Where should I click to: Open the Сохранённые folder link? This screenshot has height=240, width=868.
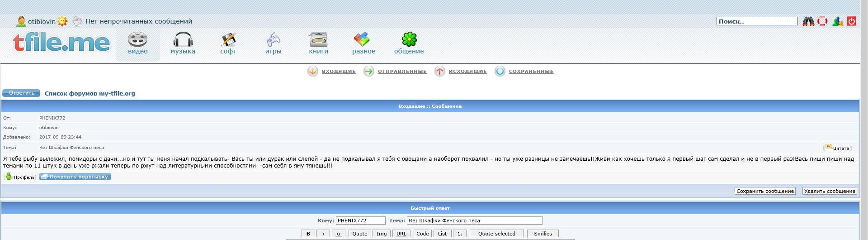[x=531, y=71]
